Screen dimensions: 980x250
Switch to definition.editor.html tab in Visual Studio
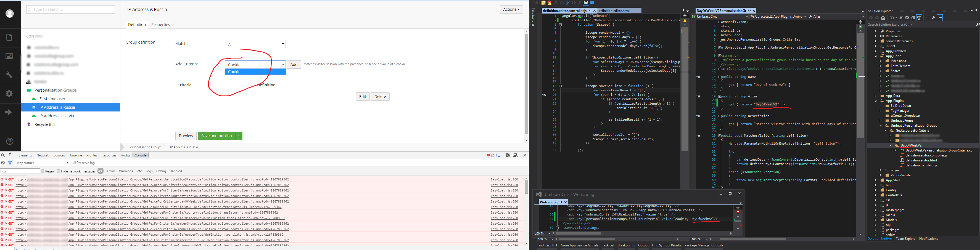(x=614, y=11)
